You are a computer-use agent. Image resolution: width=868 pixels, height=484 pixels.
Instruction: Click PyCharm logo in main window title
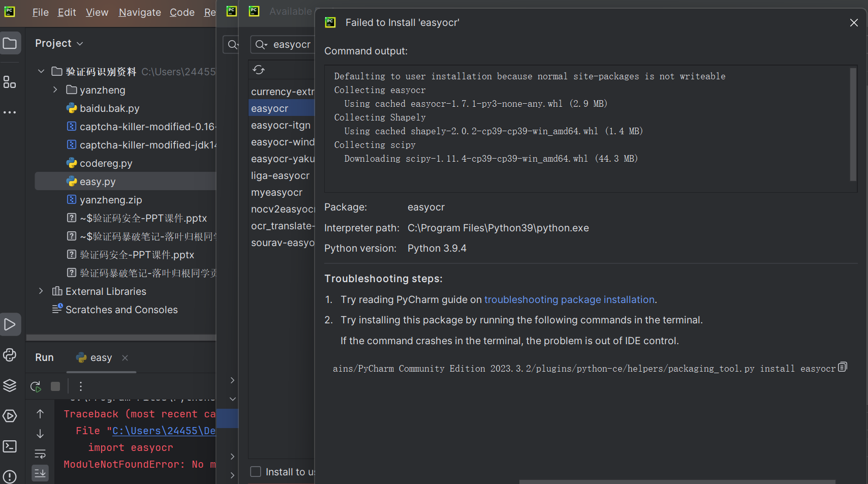tap(10, 12)
